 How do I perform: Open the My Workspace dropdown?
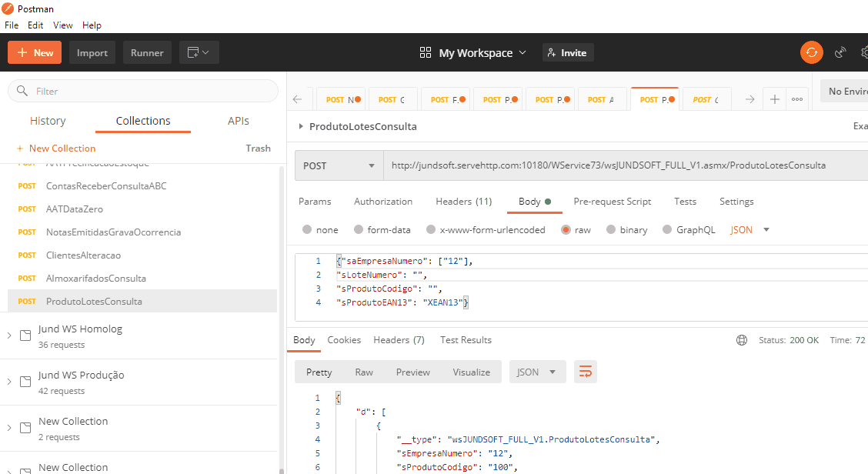(474, 52)
